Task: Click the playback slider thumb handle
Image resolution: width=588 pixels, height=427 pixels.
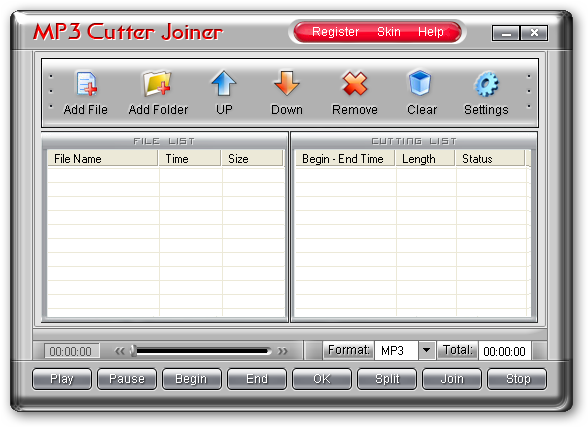Action: [x=133, y=351]
